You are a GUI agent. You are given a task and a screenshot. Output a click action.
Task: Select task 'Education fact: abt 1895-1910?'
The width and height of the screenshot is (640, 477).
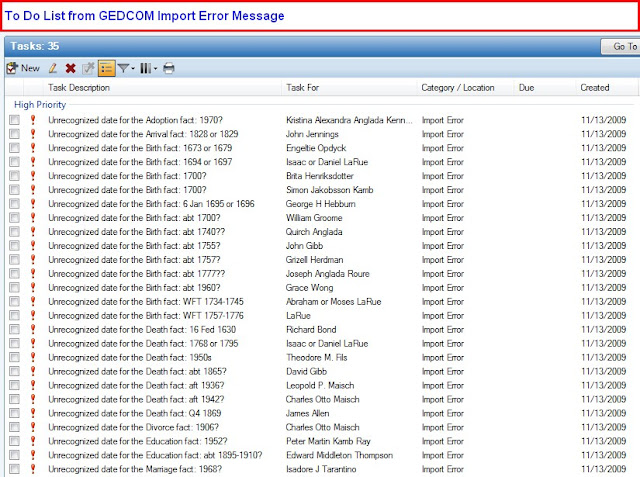[x=155, y=455]
